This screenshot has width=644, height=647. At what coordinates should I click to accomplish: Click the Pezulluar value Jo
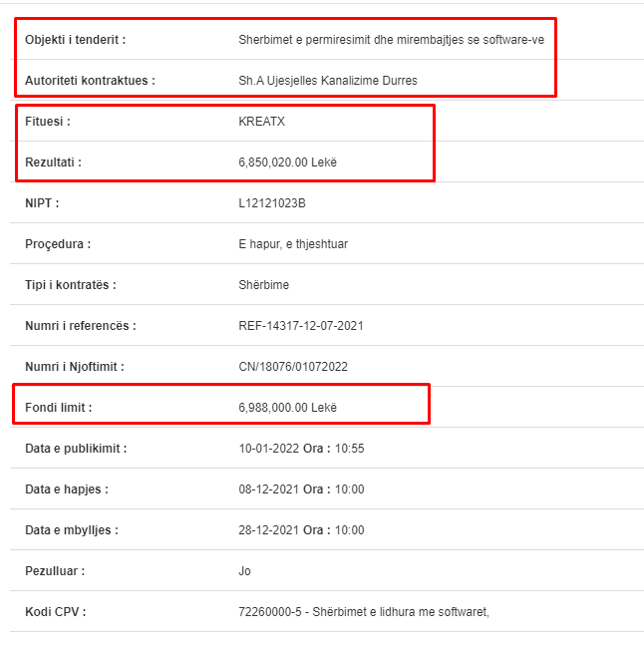click(x=244, y=570)
